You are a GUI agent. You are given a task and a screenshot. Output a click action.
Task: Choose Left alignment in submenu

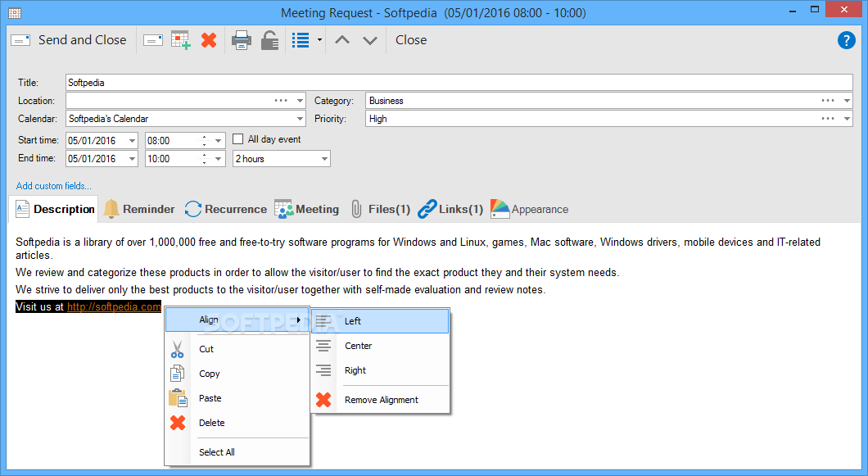pyautogui.click(x=380, y=321)
